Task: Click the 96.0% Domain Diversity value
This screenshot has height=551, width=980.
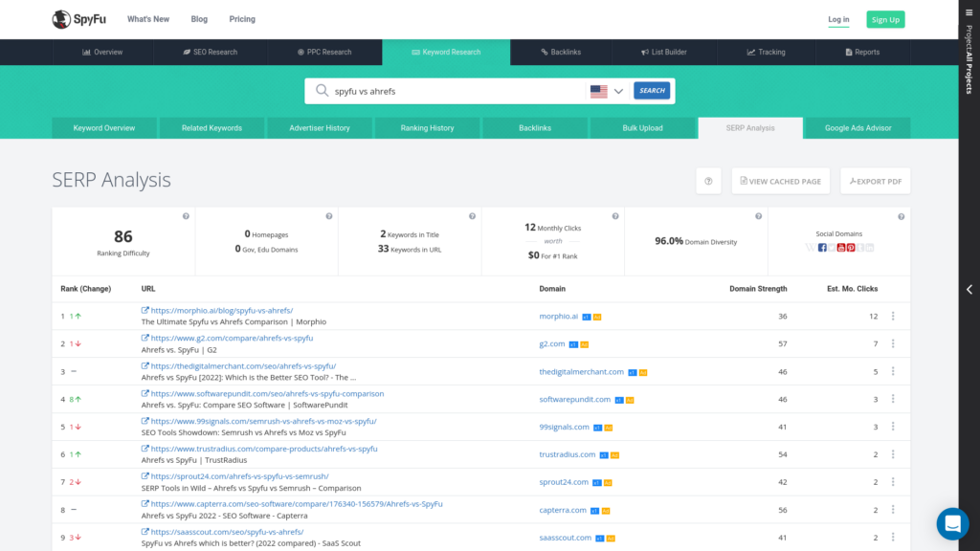Action: point(669,241)
